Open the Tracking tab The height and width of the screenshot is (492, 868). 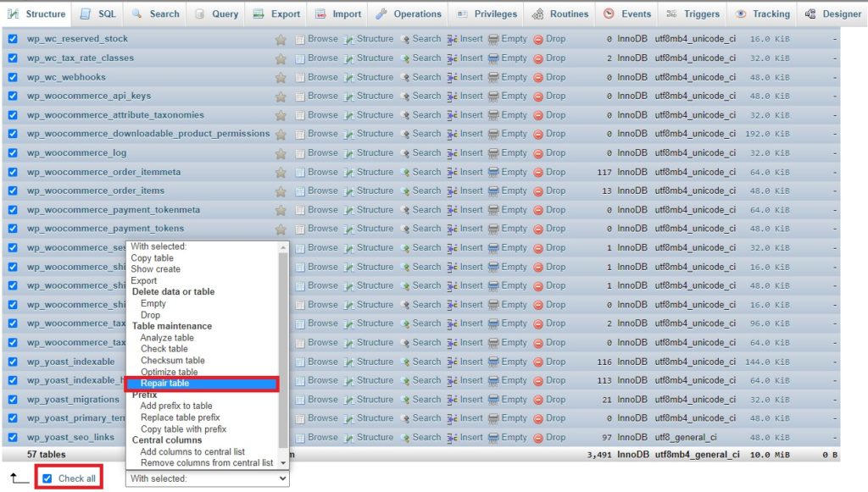coord(762,14)
